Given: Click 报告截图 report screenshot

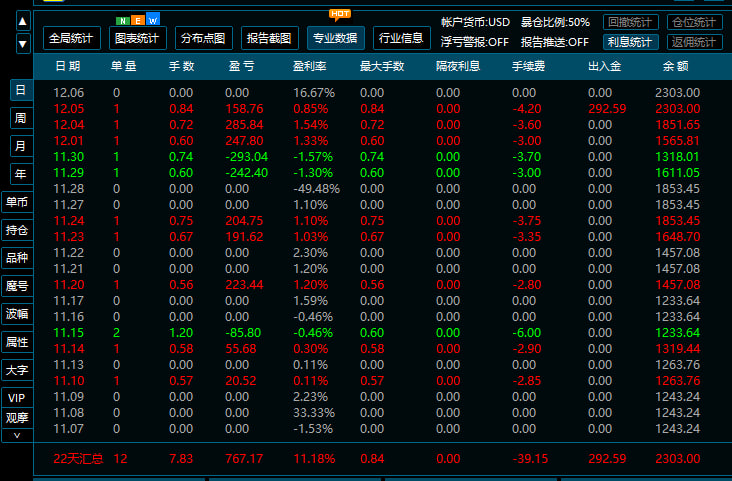Looking at the screenshot, I should click(269, 38).
